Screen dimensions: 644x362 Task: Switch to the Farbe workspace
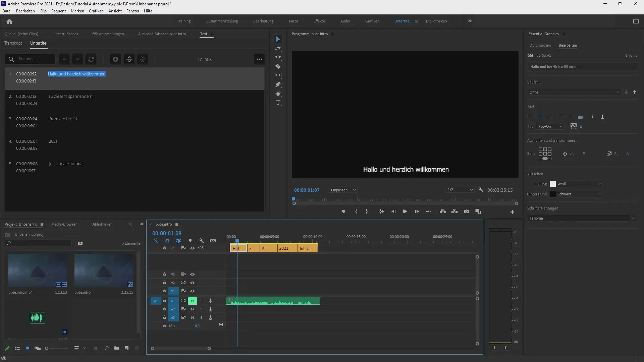point(293,21)
